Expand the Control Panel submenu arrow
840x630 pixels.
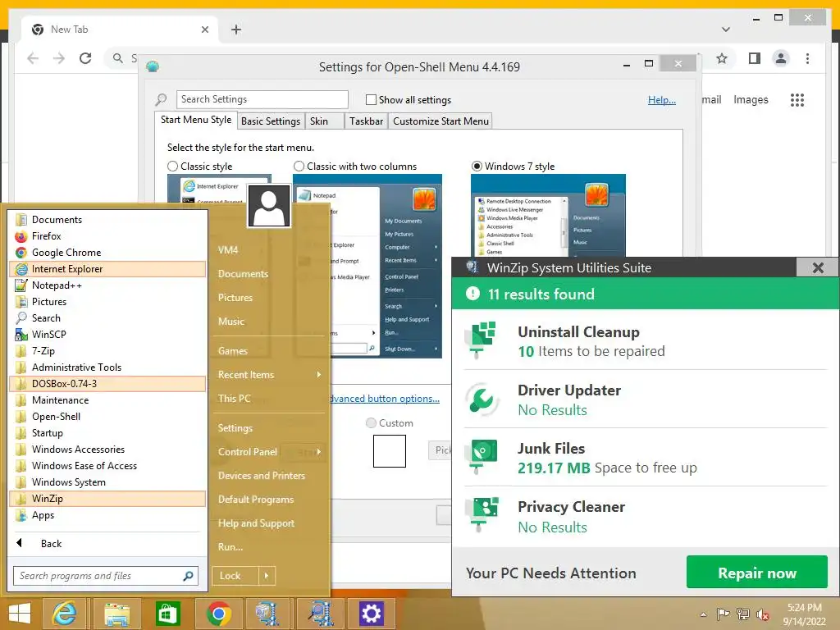(x=319, y=452)
